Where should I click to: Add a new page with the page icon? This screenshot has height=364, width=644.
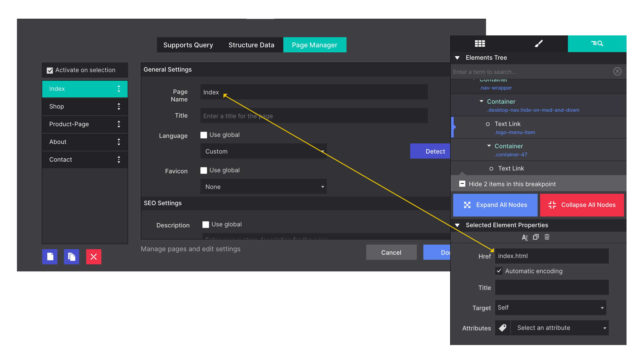[50, 256]
